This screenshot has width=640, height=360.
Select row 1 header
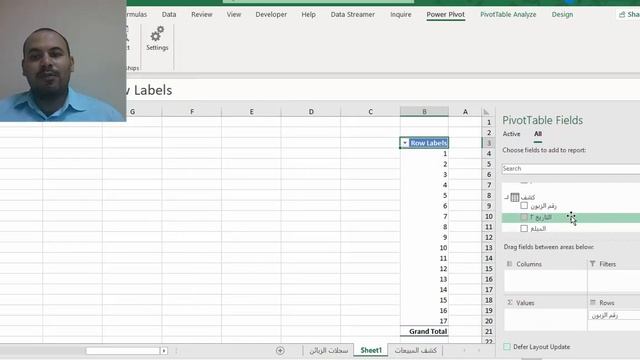pyautogui.click(x=489, y=122)
